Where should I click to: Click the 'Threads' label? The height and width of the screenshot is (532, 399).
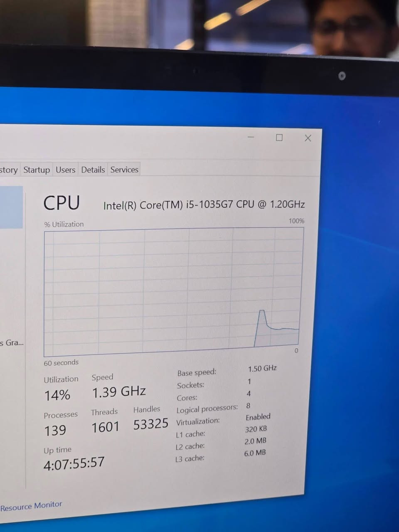click(x=104, y=412)
